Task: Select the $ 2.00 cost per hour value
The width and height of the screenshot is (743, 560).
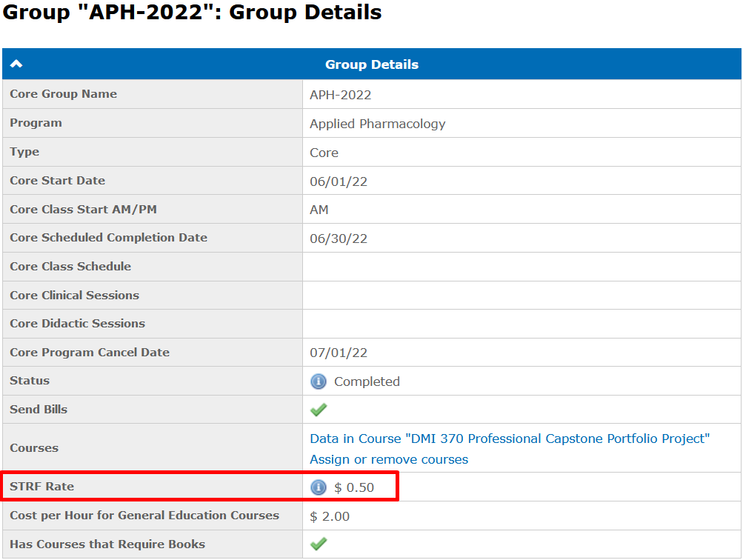Action: (x=330, y=516)
